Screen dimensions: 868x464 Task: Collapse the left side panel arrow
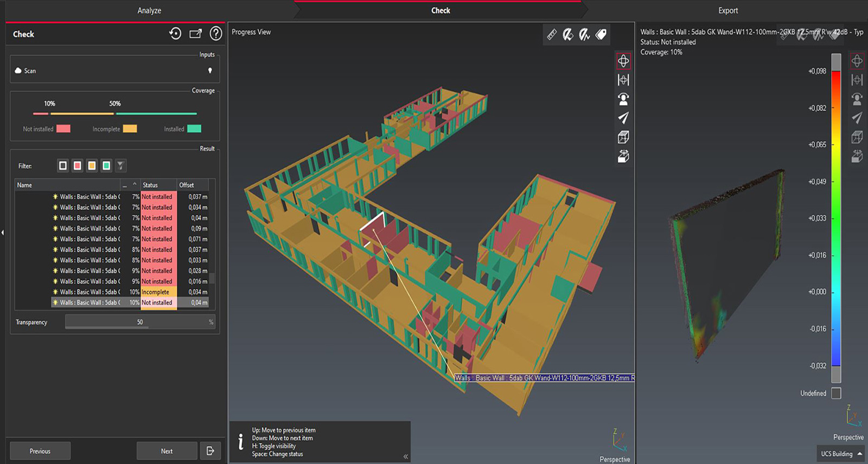click(x=3, y=233)
